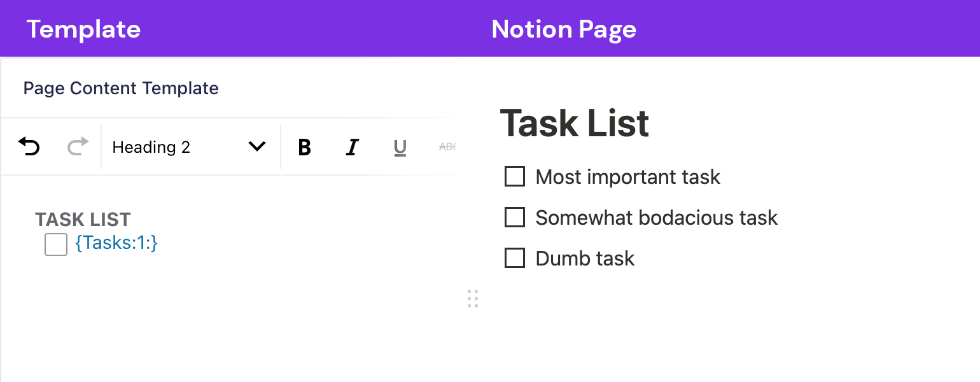Check the Somewhat bodacious task box
The height and width of the screenshot is (382, 980).
(x=515, y=217)
